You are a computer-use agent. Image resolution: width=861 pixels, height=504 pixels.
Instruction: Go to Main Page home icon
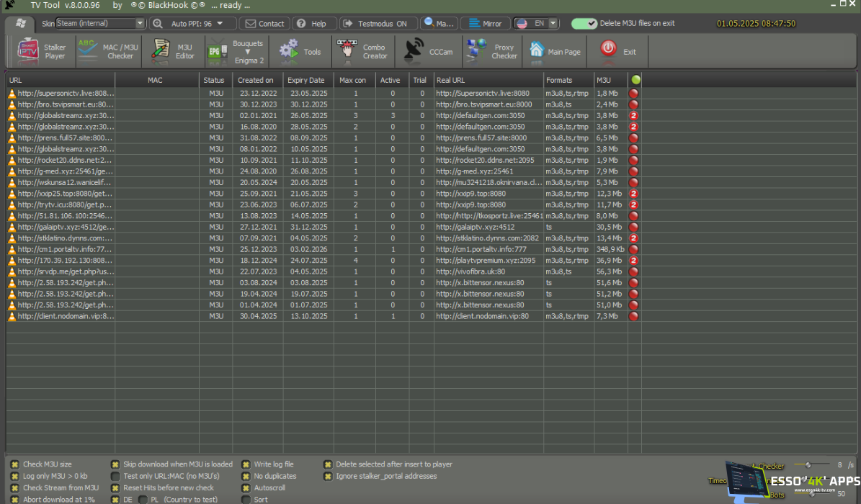click(x=555, y=52)
